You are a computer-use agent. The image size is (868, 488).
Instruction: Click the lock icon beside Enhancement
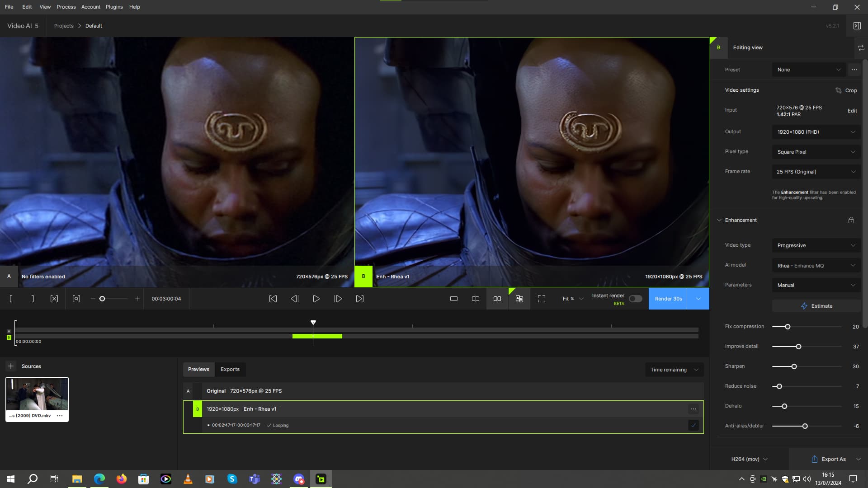pyautogui.click(x=851, y=220)
